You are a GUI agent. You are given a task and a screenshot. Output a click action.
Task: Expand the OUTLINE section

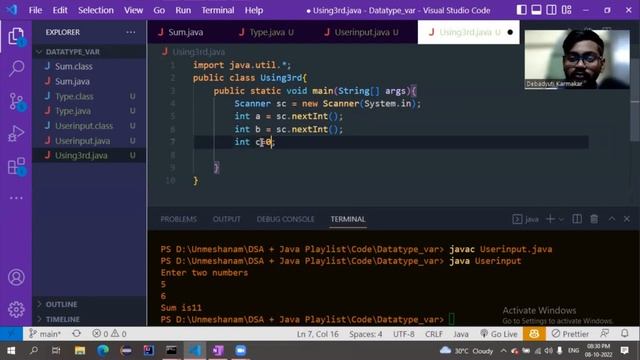(61, 304)
